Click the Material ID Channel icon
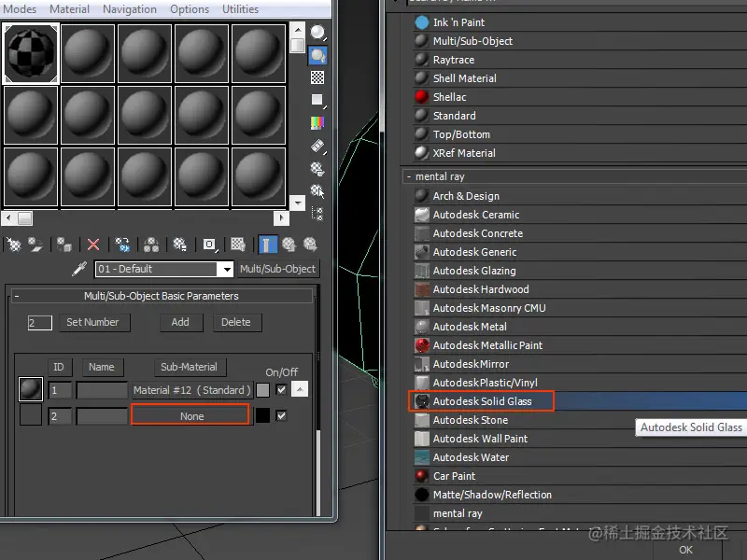Screen dimensions: 747x560 [x=209, y=245]
